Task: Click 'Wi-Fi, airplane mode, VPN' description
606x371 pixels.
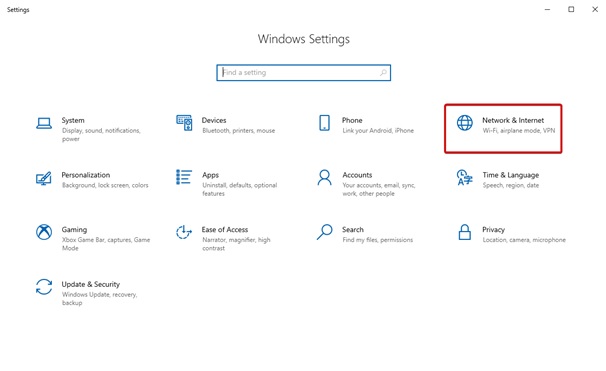Action: point(519,131)
